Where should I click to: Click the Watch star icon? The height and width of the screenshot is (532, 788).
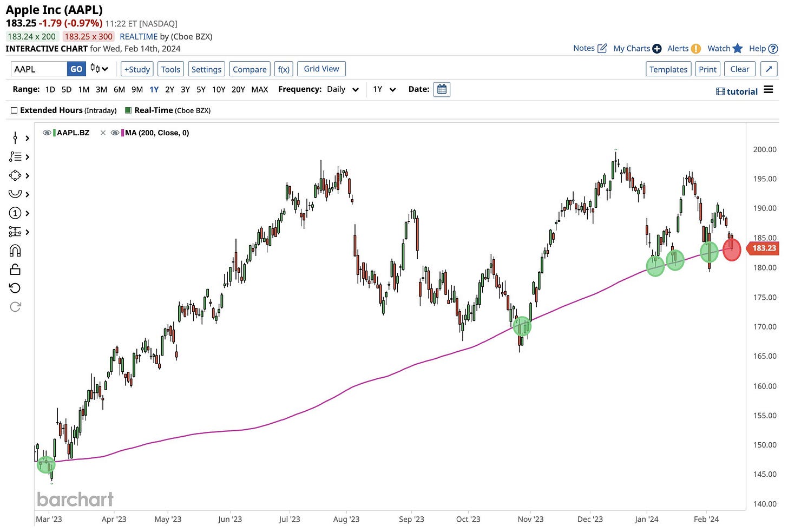point(737,48)
